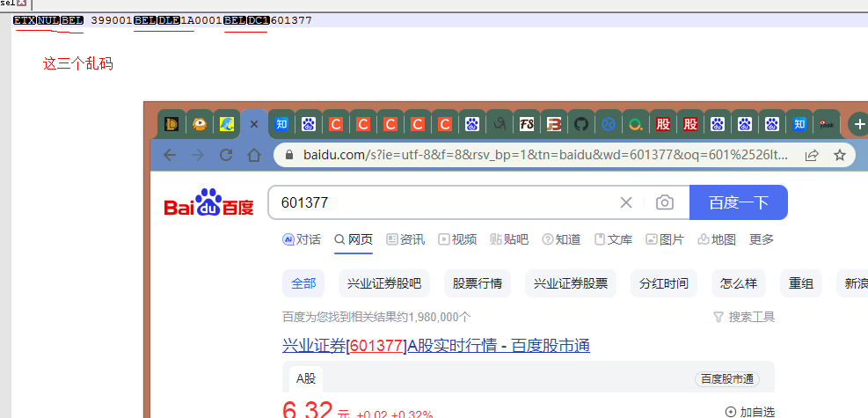This screenshot has width=868, height=418.
Task: Select the 兴业证券股票 suggestion chip
Action: pos(571,283)
